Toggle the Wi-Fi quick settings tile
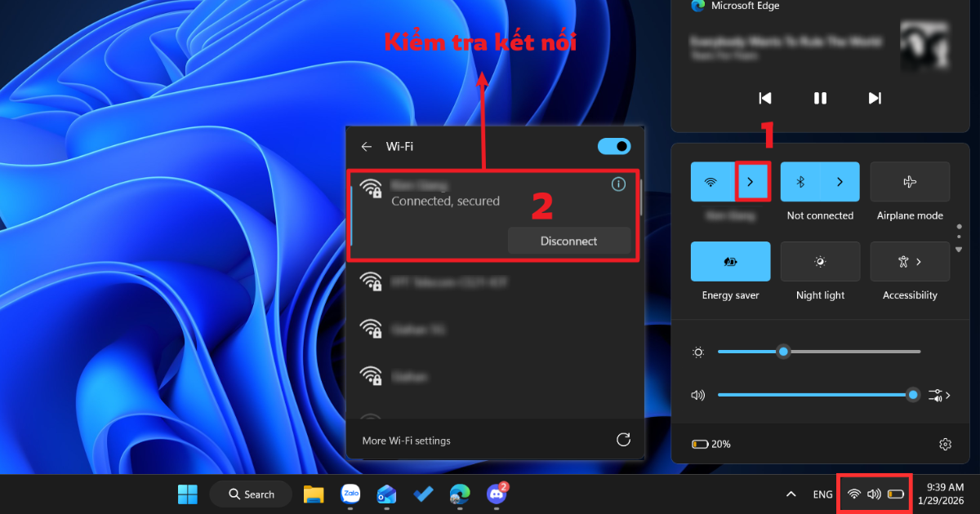 pos(711,182)
